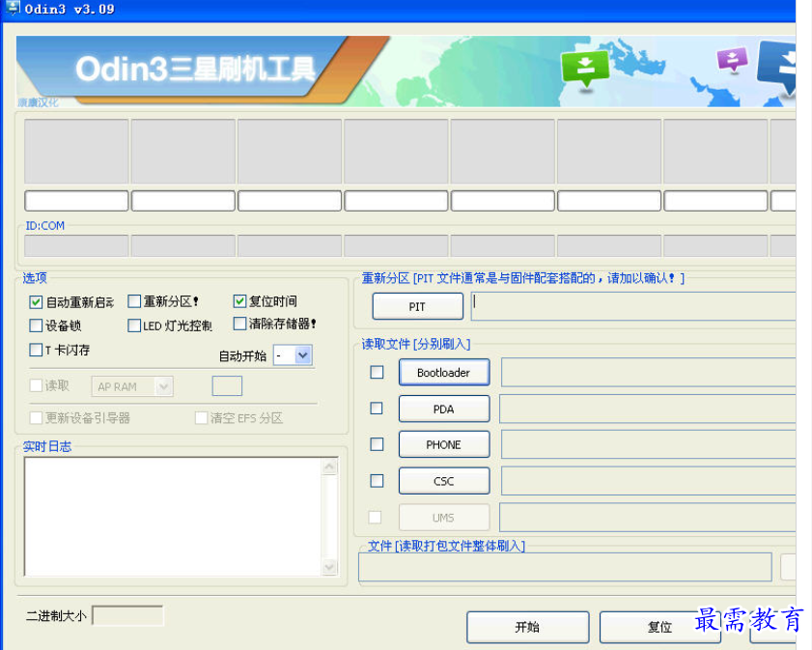Click the PHONE file button
This screenshot has height=650, width=812.
click(x=444, y=444)
